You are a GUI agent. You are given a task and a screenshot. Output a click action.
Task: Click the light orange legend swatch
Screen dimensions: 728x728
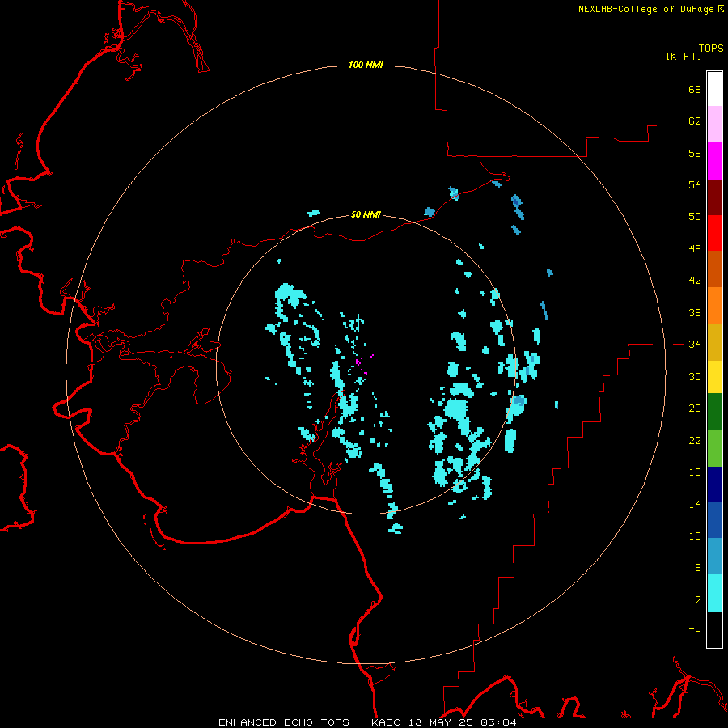(714, 305)
